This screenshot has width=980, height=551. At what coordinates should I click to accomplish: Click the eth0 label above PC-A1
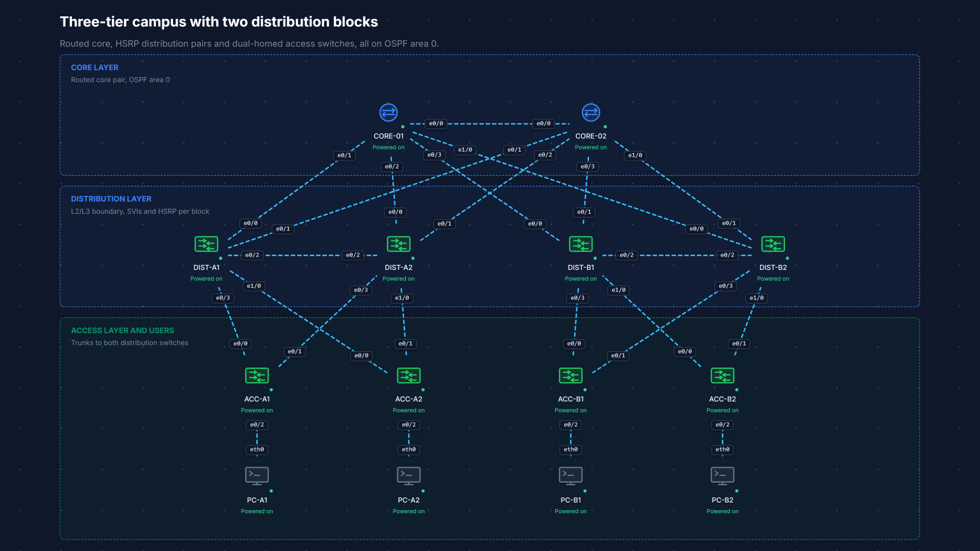257,449
